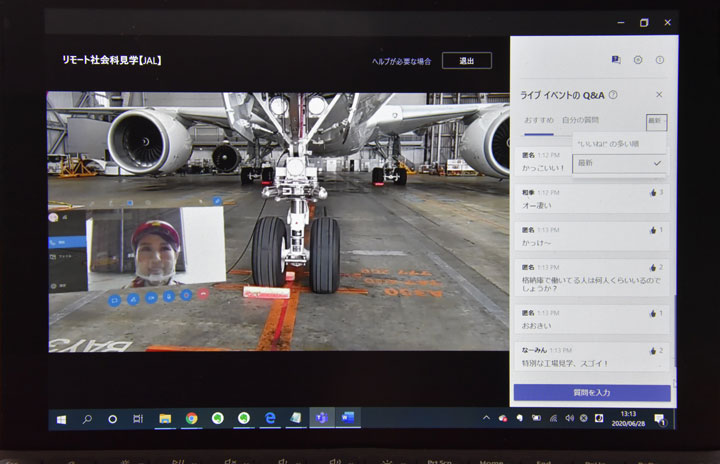Like the おおきい comment
Viewport: 720px width, 464px height.
tap(652, 313)
